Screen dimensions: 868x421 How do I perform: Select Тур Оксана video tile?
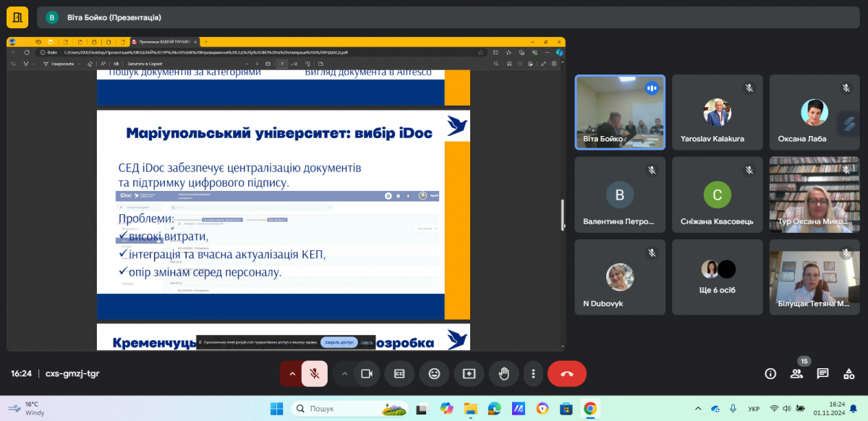[814, 195]
